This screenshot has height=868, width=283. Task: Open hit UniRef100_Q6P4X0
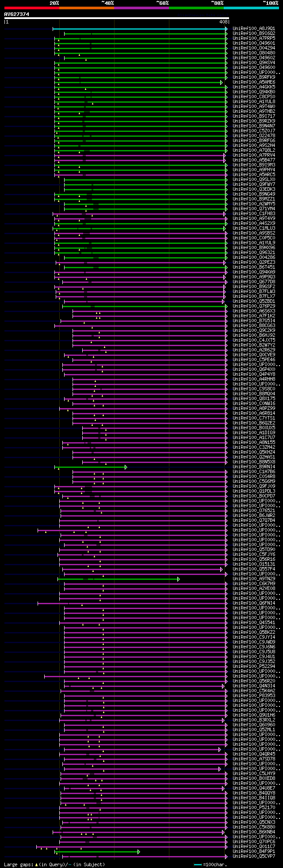pyautogui.click(x=254, y=370)
